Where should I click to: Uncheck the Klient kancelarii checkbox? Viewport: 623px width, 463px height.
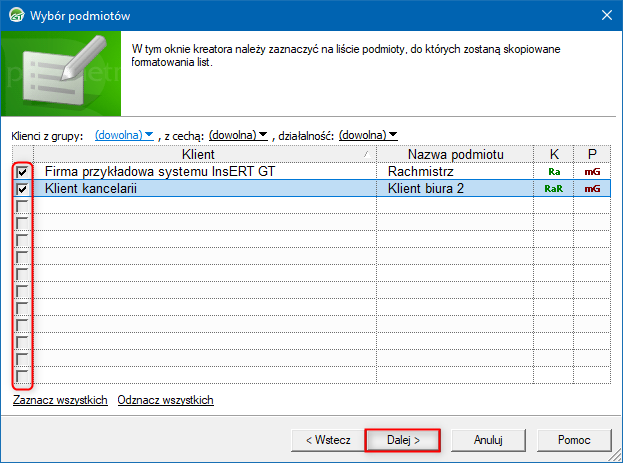(22, 188)
